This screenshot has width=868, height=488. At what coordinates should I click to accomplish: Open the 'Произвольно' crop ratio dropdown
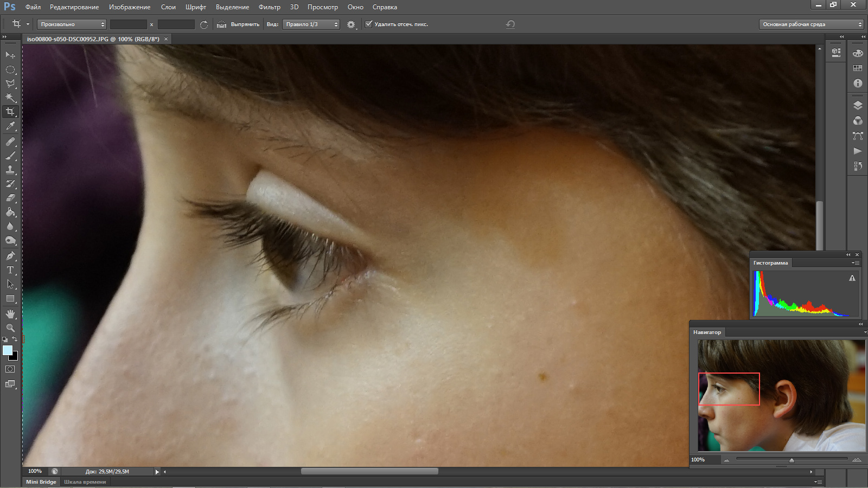click(x=72, y=24)
